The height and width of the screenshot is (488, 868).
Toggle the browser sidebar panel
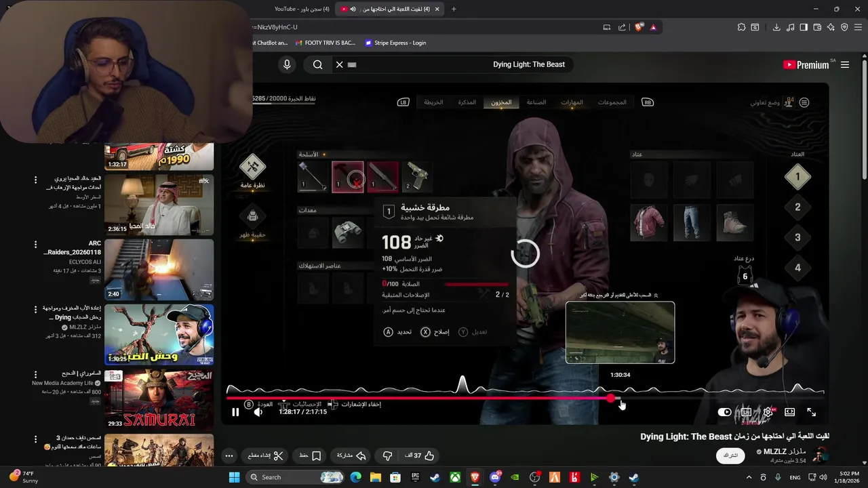pos(804,27)
